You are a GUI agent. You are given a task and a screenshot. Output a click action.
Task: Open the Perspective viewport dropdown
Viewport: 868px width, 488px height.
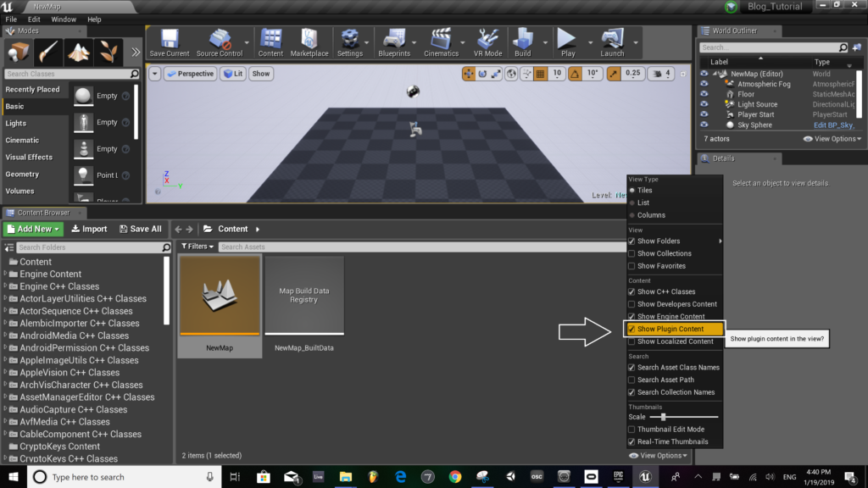[x=190, y=74]
